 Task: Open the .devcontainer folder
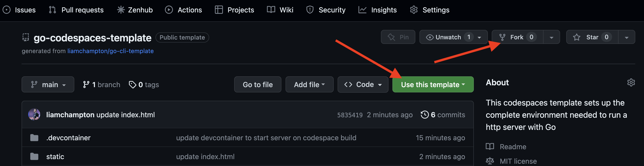pyautogui.click(x=68, y=138)
